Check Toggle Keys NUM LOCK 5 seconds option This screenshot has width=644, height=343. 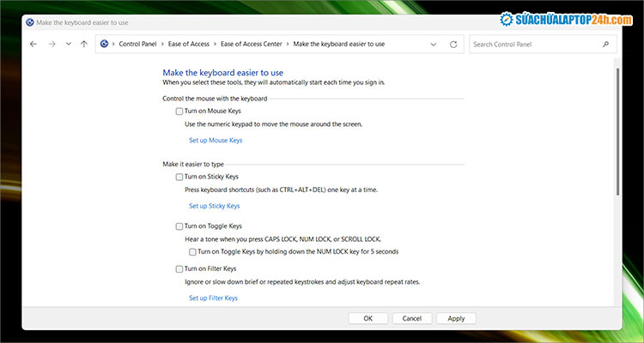[x=193, y=252]
